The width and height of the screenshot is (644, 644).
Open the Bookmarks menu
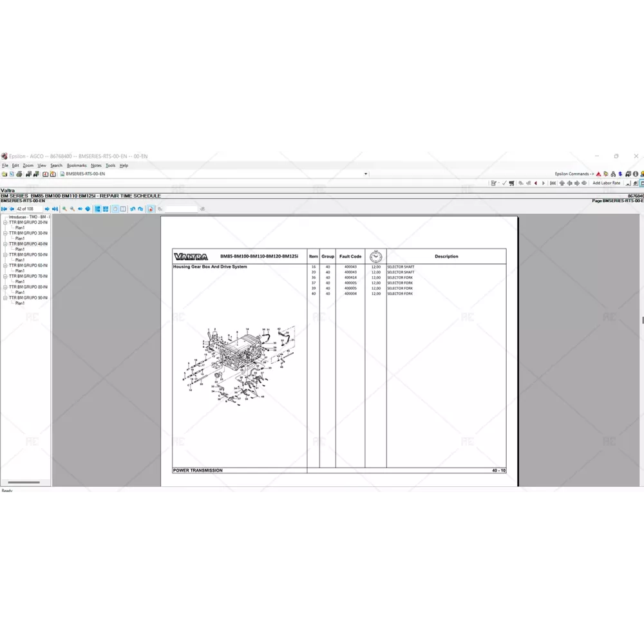[77, 166]
